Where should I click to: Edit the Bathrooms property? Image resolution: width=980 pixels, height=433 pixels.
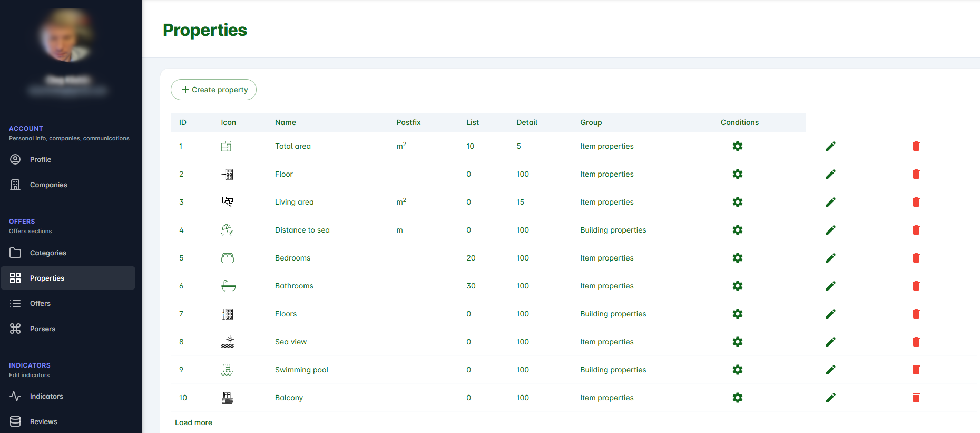tap(831, 286)
